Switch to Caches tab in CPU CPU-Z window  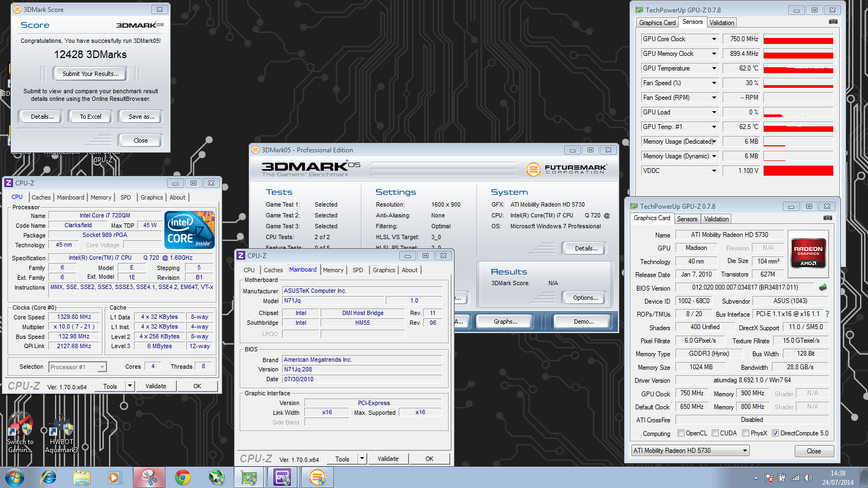point(41,197)
